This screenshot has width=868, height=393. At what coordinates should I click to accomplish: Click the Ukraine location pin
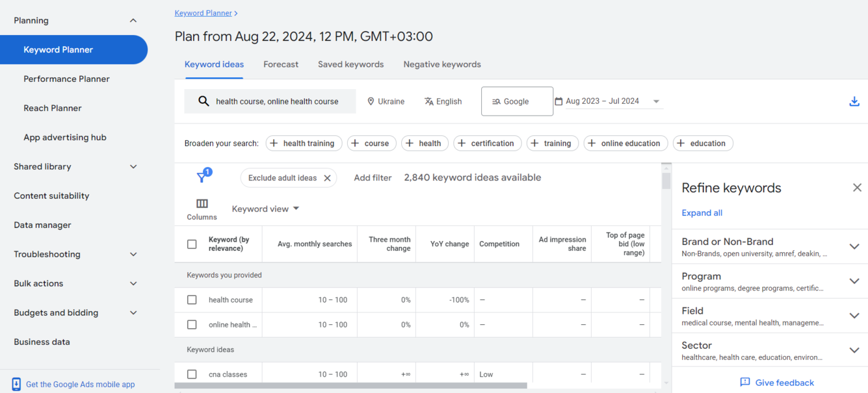click(x=371, y=101)
